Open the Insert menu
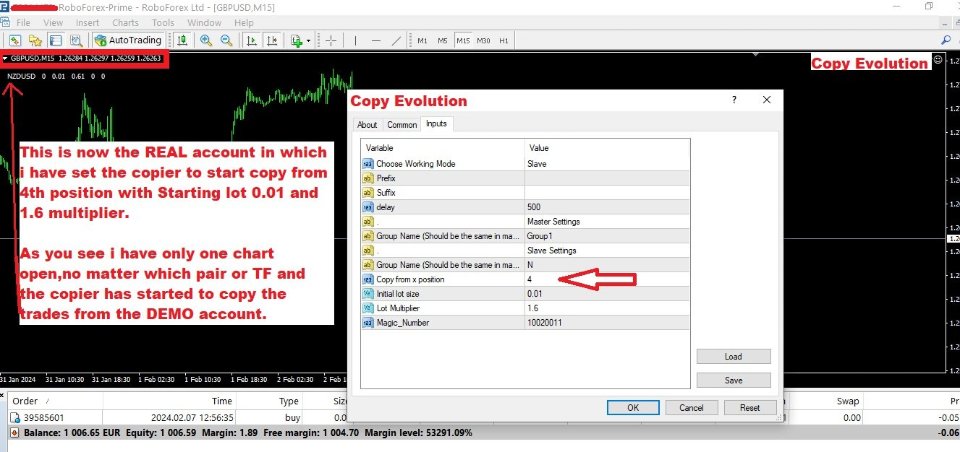 pos(88,23)
